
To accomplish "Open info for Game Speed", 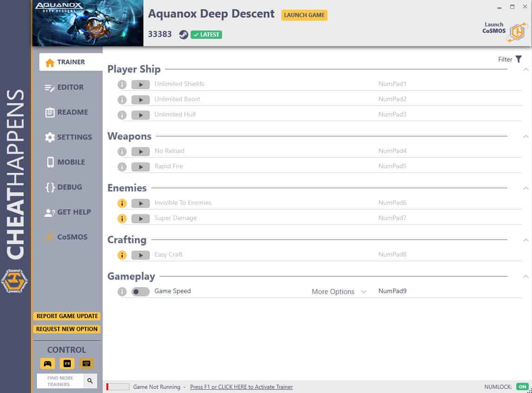I will pyautogui.click(x=122, y=292).
